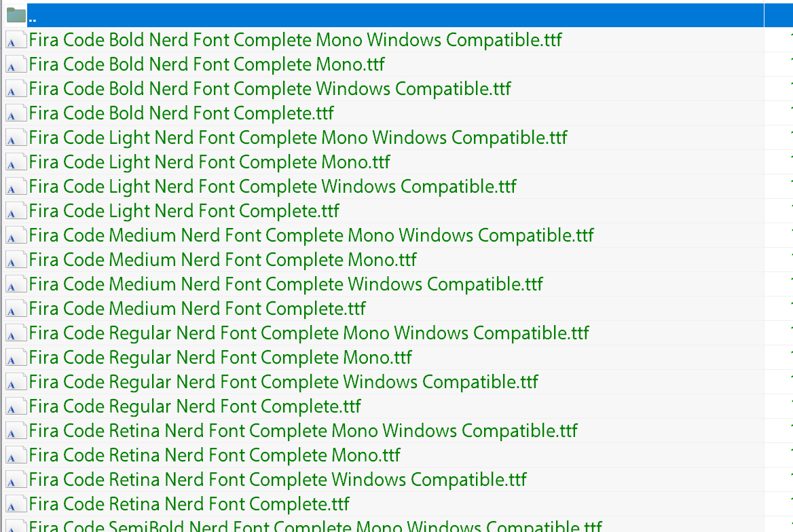Click font icon beside Medium Complete Mono Windows Compatible.ttf
The width and height of the screenshot is (793, 532).
(x=16, y=235)
